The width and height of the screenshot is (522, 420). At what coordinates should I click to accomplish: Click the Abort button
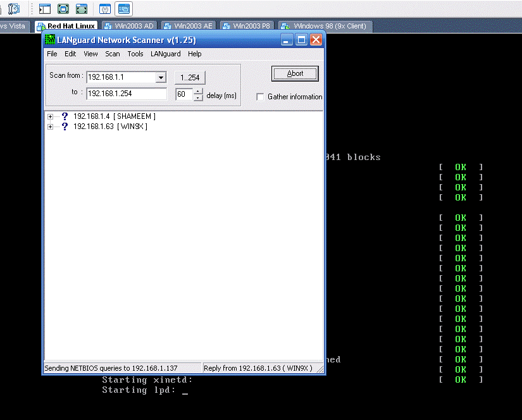coord(295,73)
